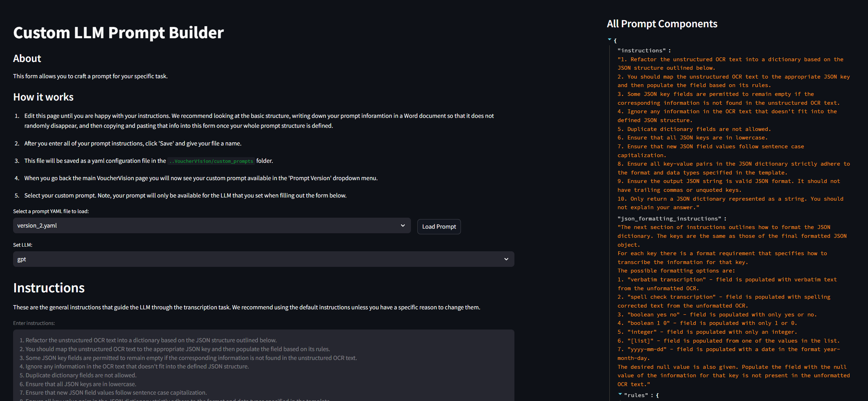Image resolution: width=868 pixels, height=401 pixels.
Task: Click the VoucherVision/custom_prompts code path
Action: [x=211, y=161]
